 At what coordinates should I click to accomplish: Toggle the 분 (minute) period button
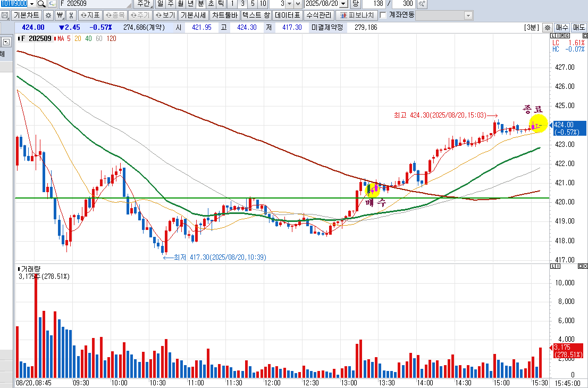pos(200,4)
